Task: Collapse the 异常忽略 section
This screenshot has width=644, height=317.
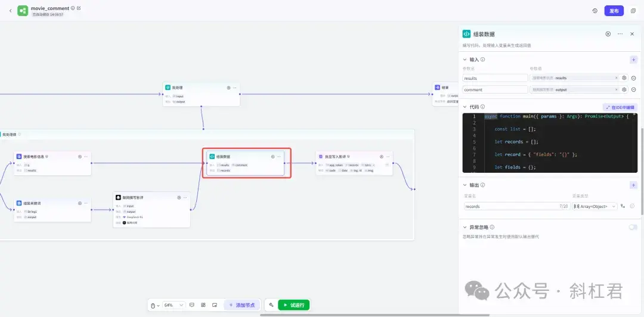Action: (465, 227)
